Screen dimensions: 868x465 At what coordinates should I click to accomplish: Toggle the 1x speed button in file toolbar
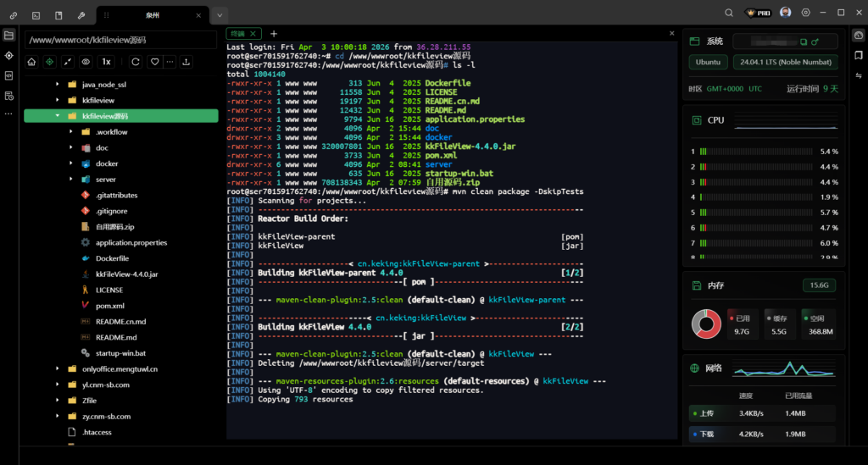pos(106,62)
